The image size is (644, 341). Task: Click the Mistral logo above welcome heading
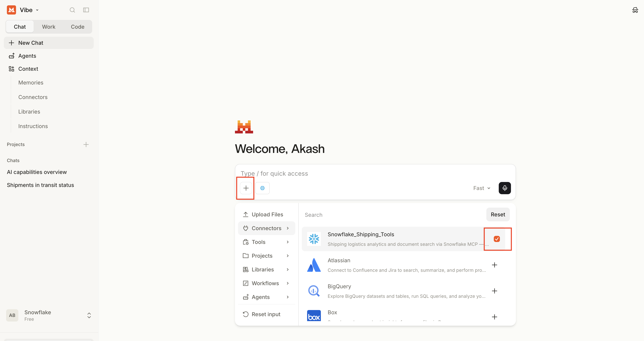(x=244, y=127)
